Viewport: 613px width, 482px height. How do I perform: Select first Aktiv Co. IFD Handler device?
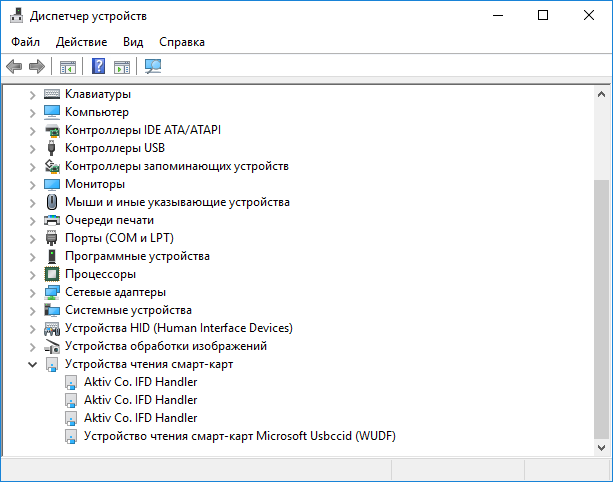pos(140,382)
